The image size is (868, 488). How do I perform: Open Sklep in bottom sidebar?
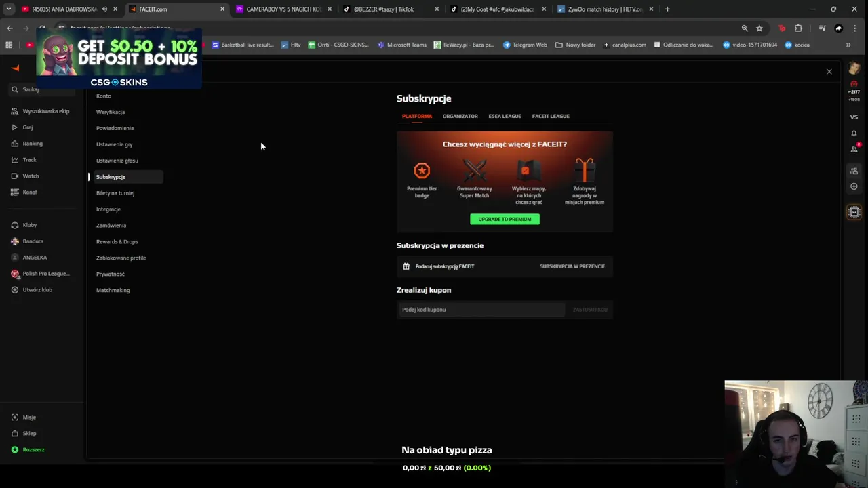[24, 434]
